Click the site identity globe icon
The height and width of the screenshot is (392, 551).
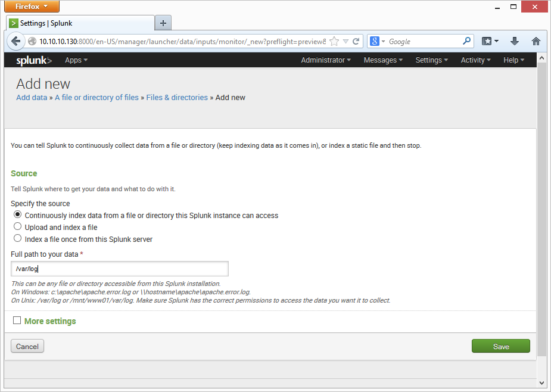(x=32, y=42)
